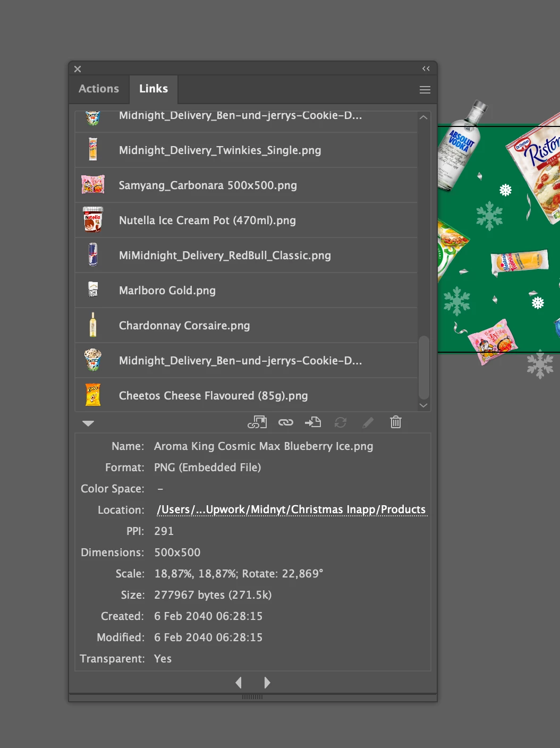Click the PNG (Embedded File) format value
The height and width of the screenshot is (748, 560).
tap(207, 467)
